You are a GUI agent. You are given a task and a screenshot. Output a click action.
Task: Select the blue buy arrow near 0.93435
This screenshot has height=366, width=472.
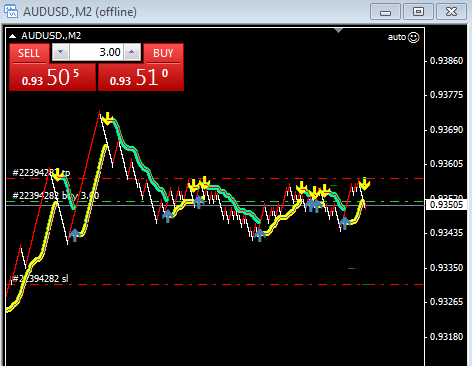click(75, 235)
